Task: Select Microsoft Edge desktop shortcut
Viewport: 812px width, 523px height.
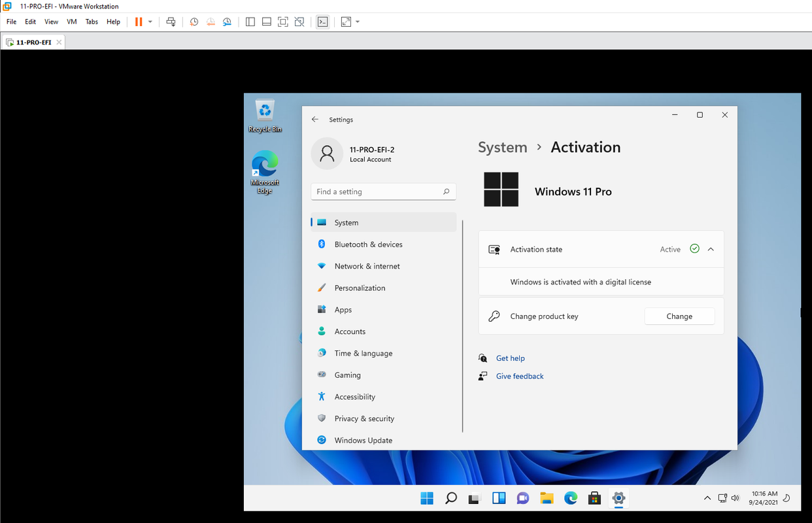Action: pyautogui.click(x=265, y=172)
